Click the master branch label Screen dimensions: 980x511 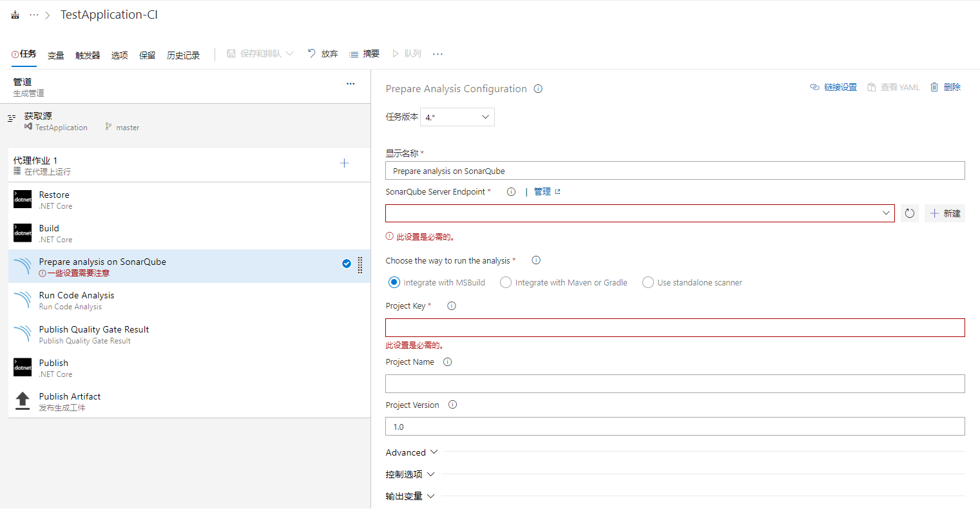click(128, 128)
